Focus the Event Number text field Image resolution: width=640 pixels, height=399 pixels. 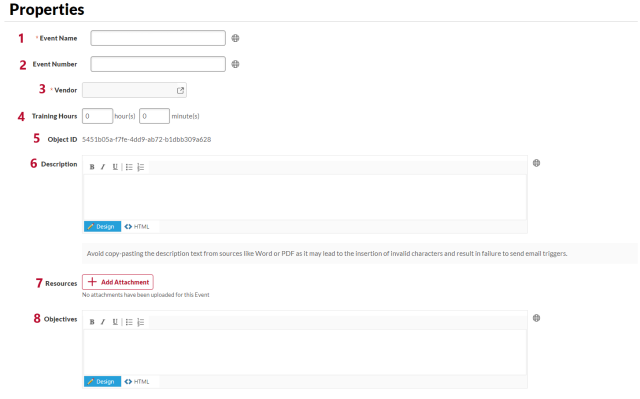point(158,64)
